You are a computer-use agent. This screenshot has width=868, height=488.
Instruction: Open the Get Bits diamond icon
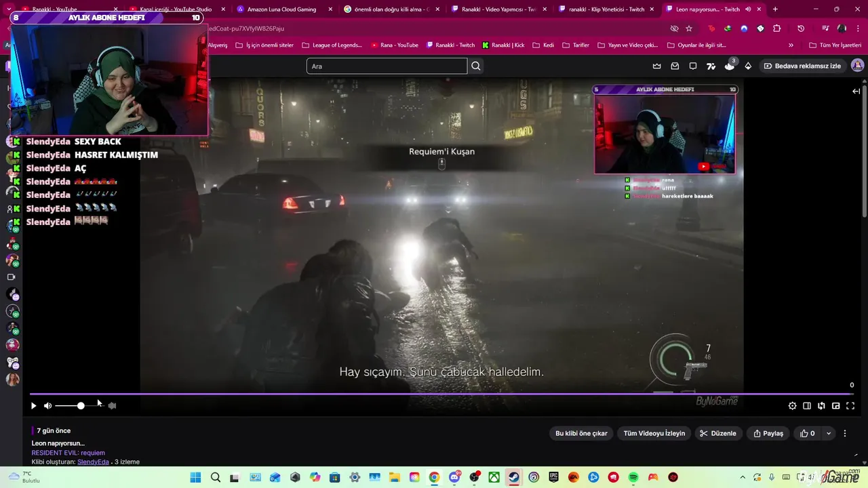748,66
